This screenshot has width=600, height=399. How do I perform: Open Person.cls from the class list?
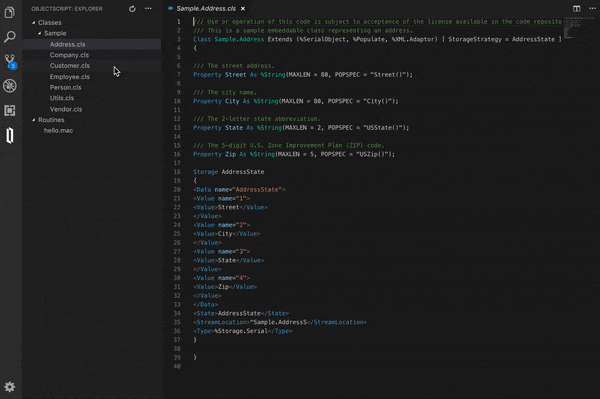click(x=92, y=88)
